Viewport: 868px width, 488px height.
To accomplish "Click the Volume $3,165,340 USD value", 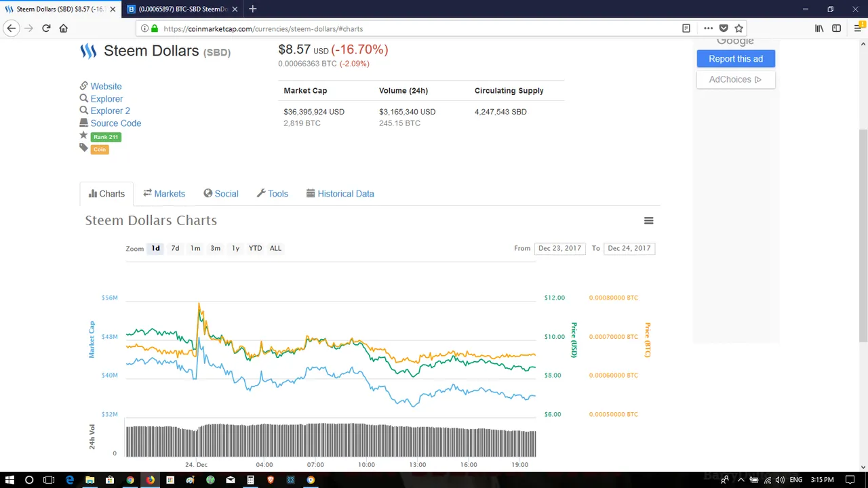I will pyautogui.click(x=408, y=112).
